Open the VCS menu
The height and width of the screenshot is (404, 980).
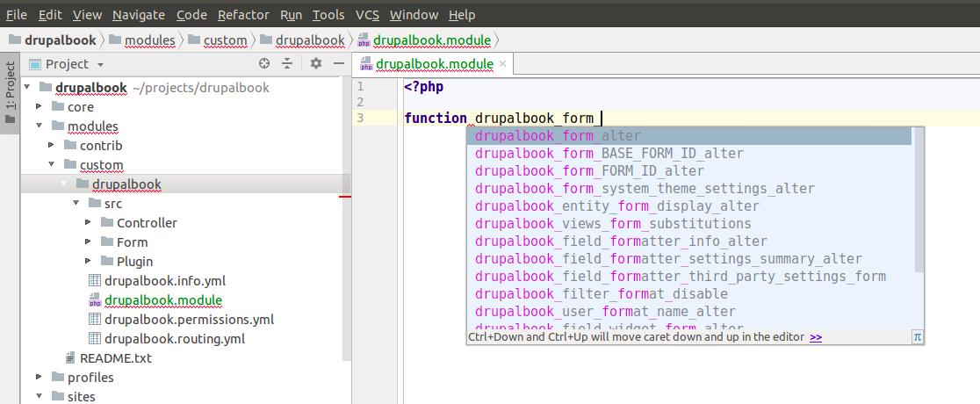367,14
